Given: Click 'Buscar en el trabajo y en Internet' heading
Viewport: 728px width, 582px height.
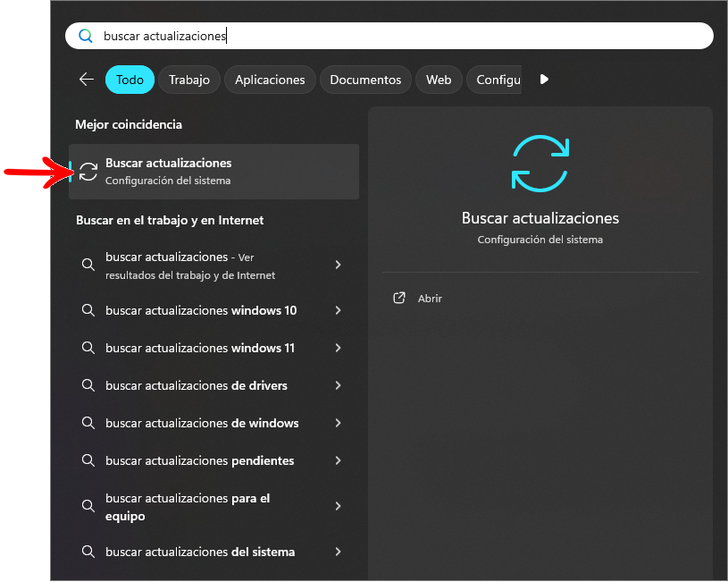Looking at the screenshot, I should (170, 220).
